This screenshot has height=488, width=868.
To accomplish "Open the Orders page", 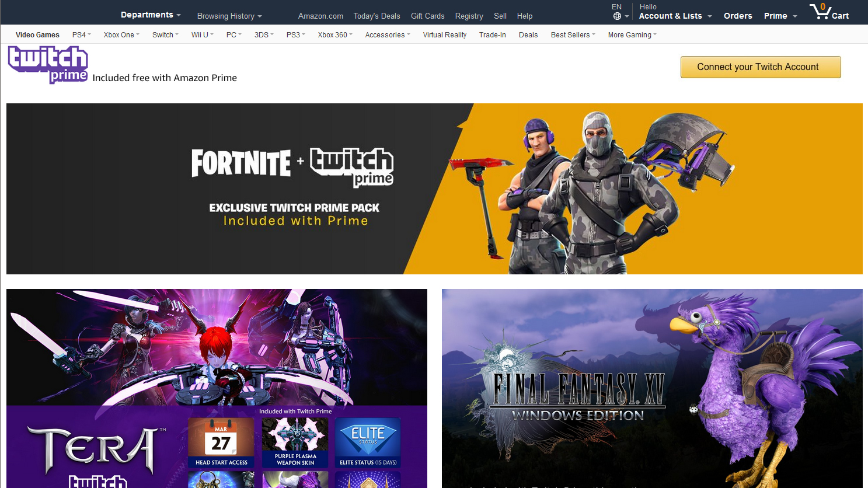I will (738, 16).
